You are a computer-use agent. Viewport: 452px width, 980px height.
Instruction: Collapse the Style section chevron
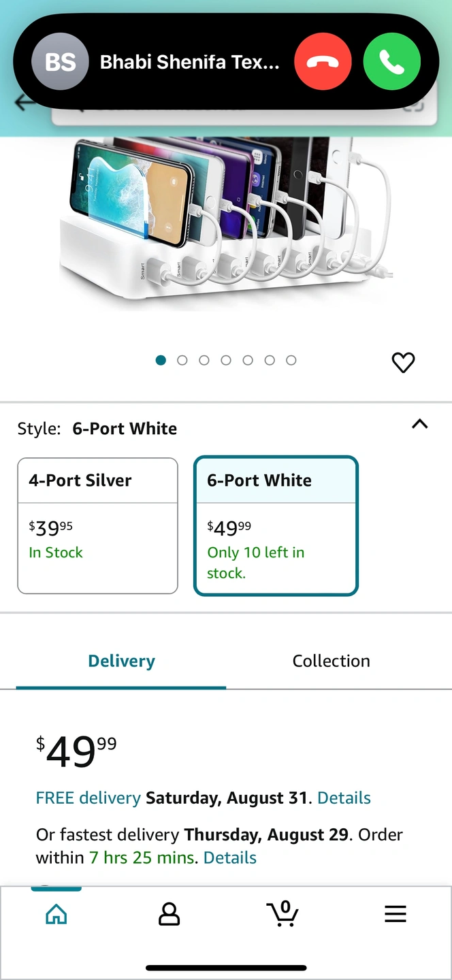pos(420,424)
